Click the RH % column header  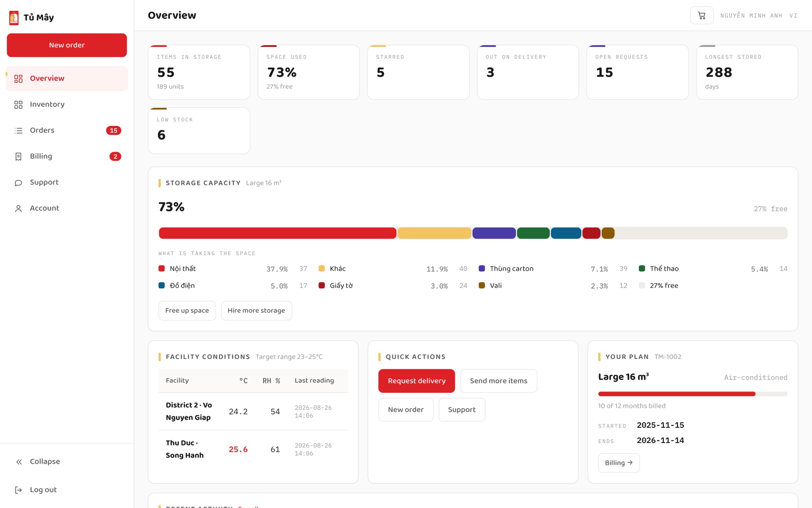(271, 381)
